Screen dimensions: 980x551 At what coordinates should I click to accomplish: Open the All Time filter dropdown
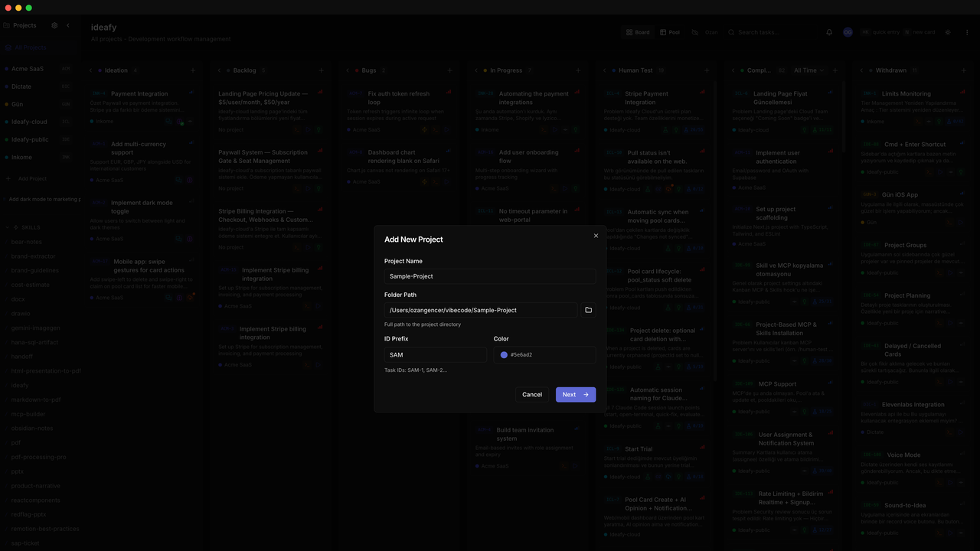tap(808, 70)
